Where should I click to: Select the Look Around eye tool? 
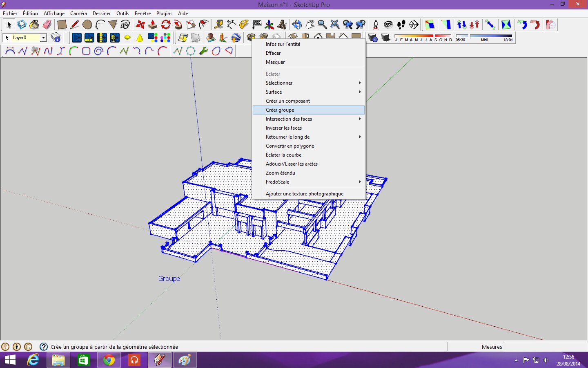(388, 25)
